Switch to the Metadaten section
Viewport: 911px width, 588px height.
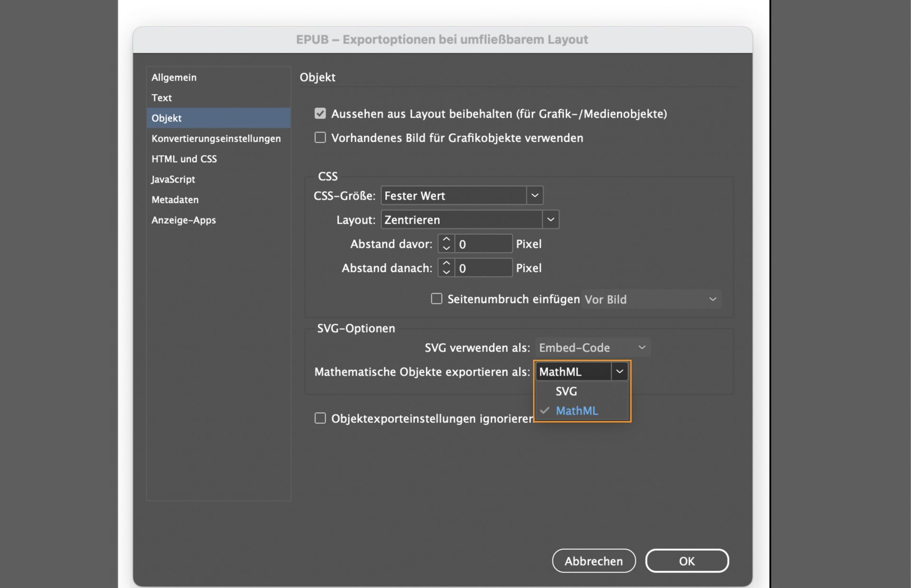(175, 200)
